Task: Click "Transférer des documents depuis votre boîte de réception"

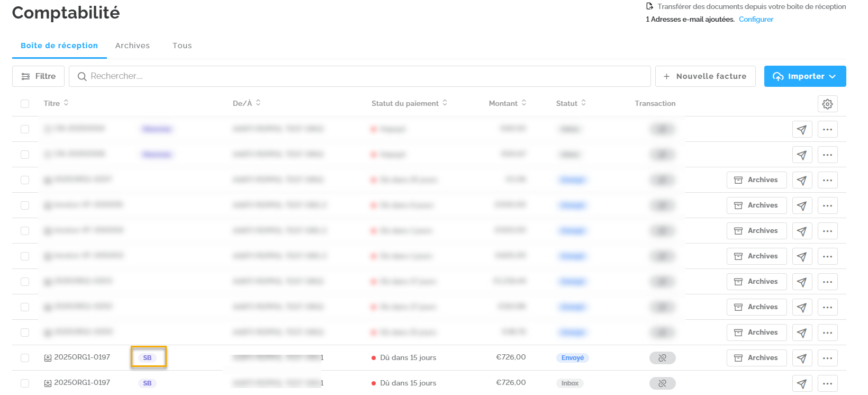Action: pos(752,6)
